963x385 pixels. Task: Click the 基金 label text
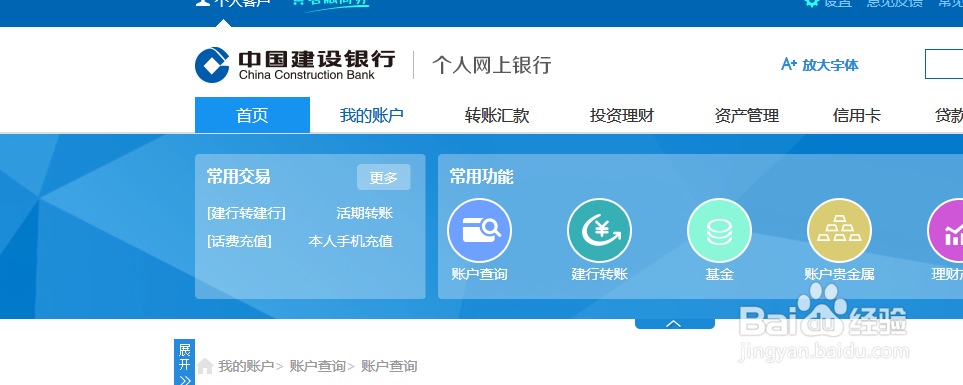[x=719, y=274]
